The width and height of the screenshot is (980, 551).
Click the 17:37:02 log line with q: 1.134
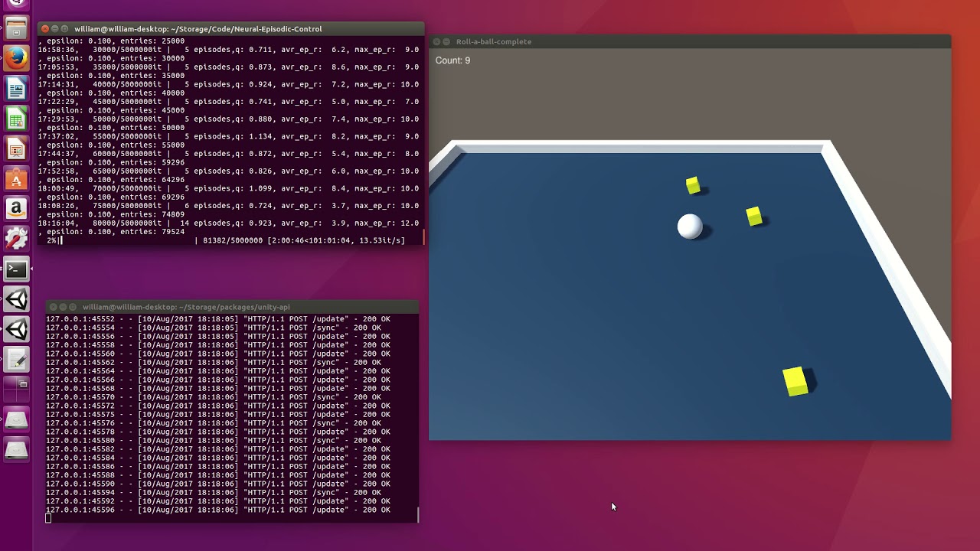pos(228,136)
